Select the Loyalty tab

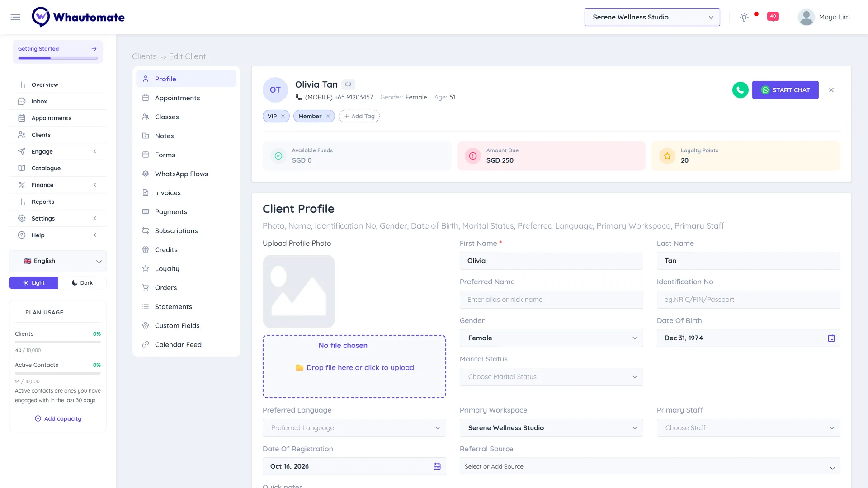coord(186,268)
